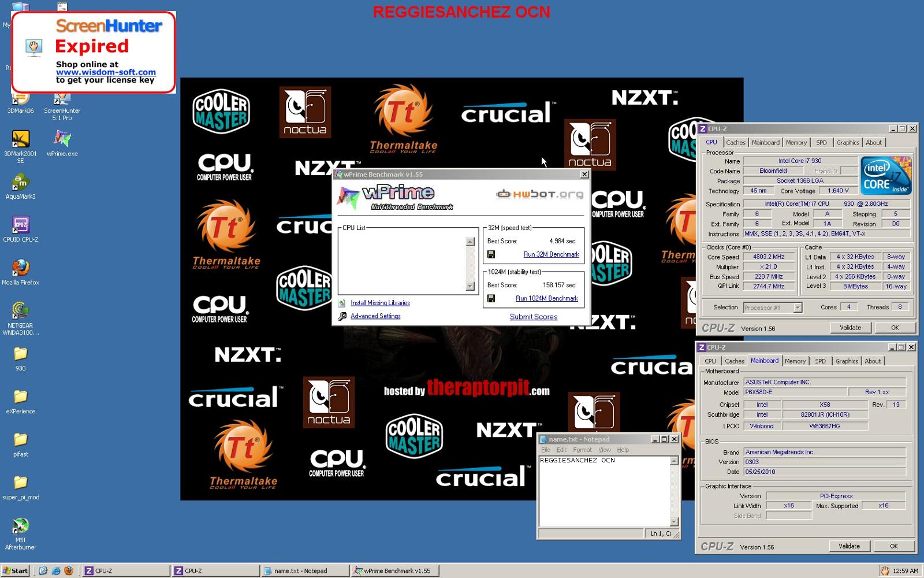Screen dimensions: 924x578
Task: Click the Start button
Action: [x=16, y=570]
